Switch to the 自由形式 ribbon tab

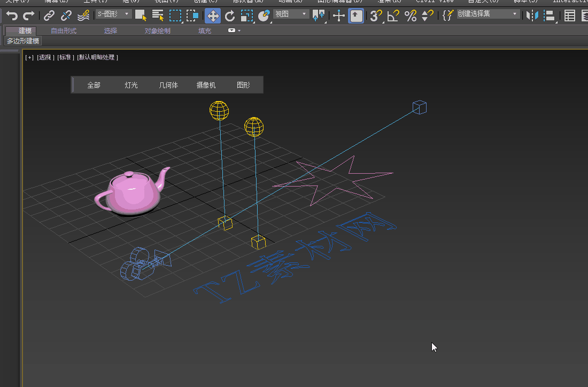click(x=64, y=31)
